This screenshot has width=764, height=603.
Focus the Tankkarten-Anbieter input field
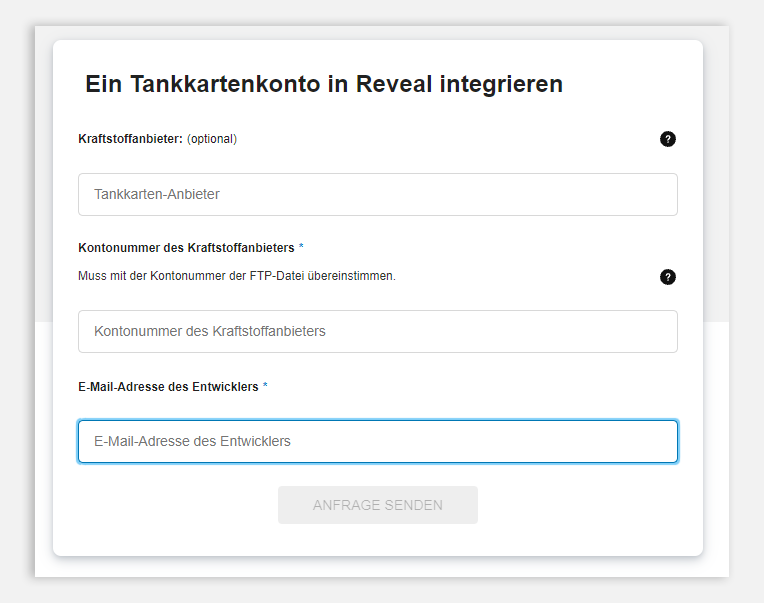point(378,194)
